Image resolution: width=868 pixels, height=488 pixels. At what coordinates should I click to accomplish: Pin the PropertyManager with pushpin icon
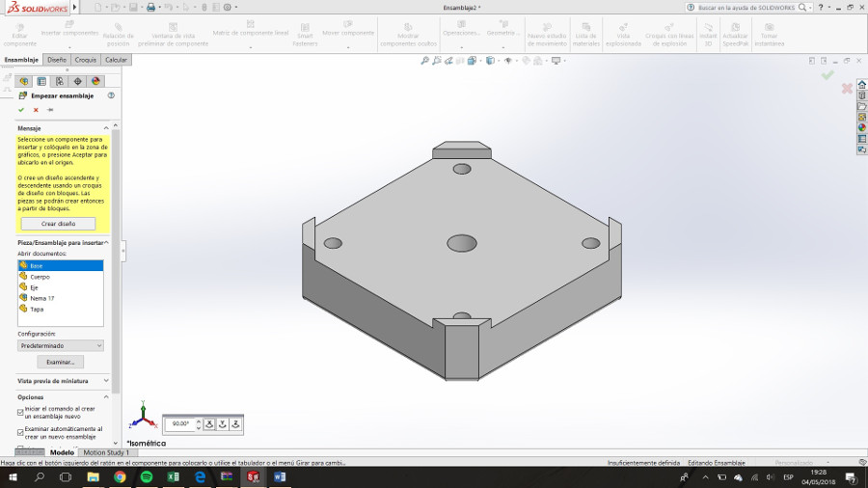pyautogui.click(x=50, y=110)
